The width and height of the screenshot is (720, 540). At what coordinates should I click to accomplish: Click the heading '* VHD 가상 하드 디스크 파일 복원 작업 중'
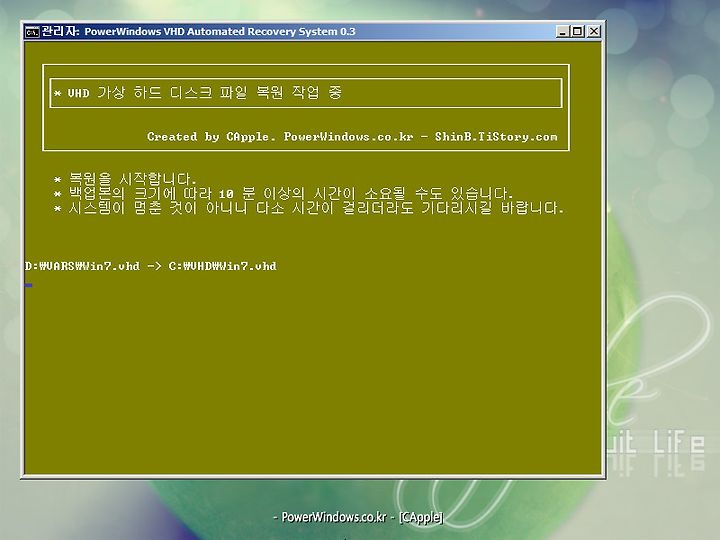tap(198, 93)
